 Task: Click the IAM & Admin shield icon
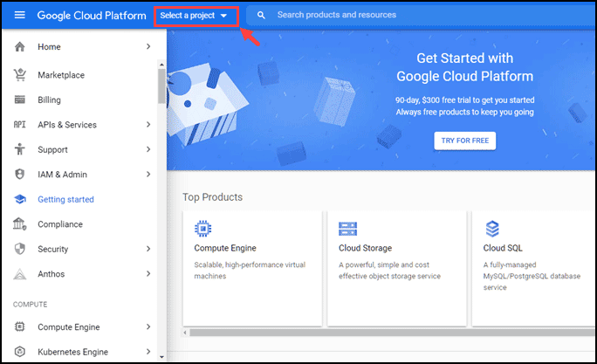pyautogui.click(x=20, y=174)
